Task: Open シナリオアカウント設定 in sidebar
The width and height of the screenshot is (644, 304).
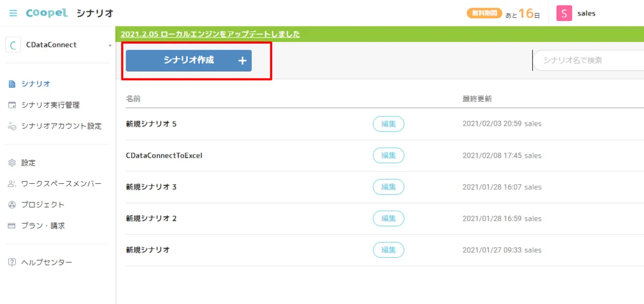Action: click(x=61, y=126)
